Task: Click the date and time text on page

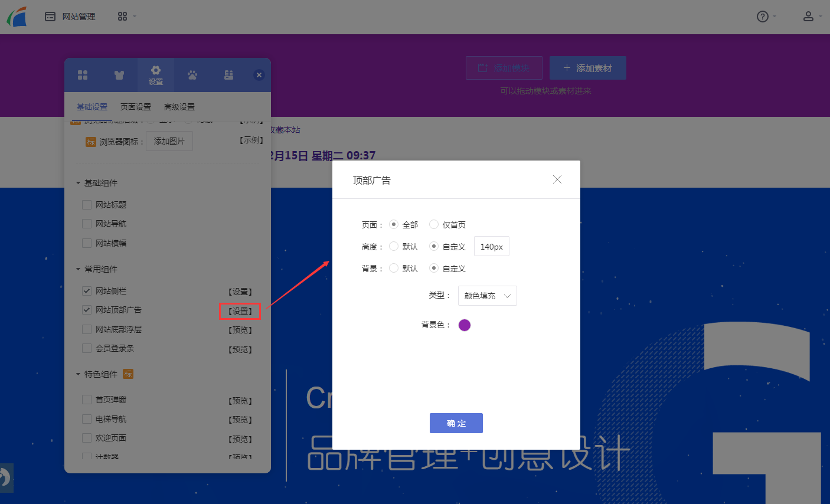Action: point(322,155)
